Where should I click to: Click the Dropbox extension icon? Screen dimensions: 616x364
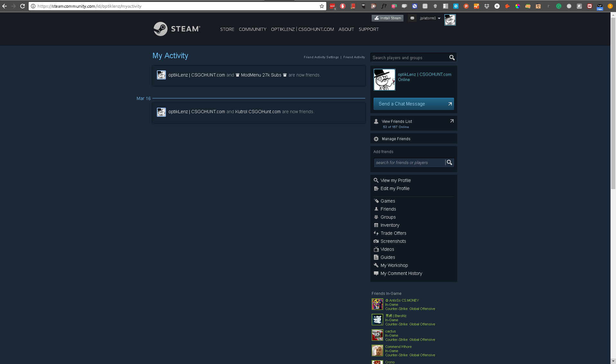coord(487,6)
